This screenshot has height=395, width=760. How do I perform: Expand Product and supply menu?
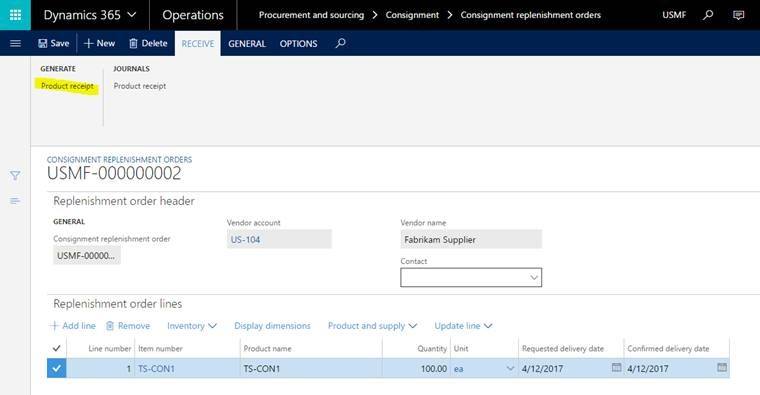click(372, 326)
